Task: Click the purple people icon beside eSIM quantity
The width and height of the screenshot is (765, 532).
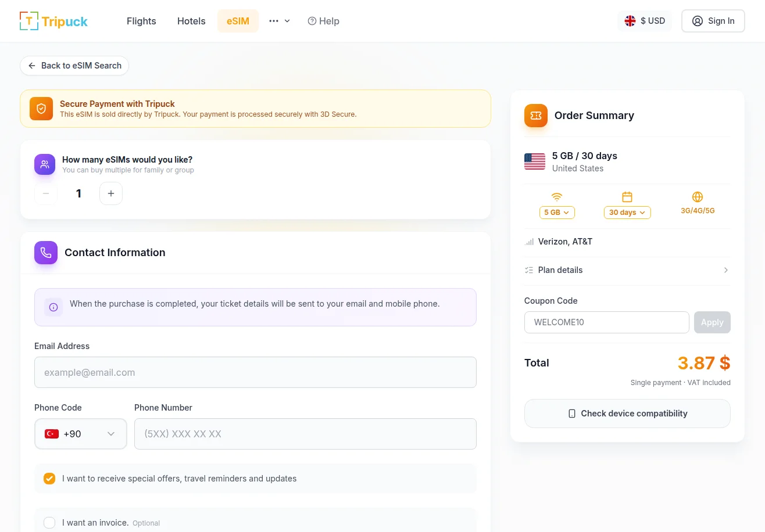Action: [x=45, y=164]
